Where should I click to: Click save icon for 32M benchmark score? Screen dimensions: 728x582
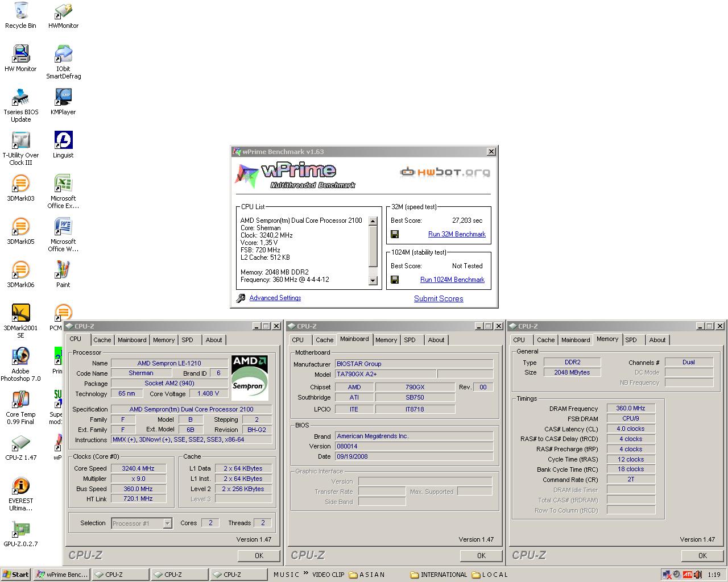point(395,234)
